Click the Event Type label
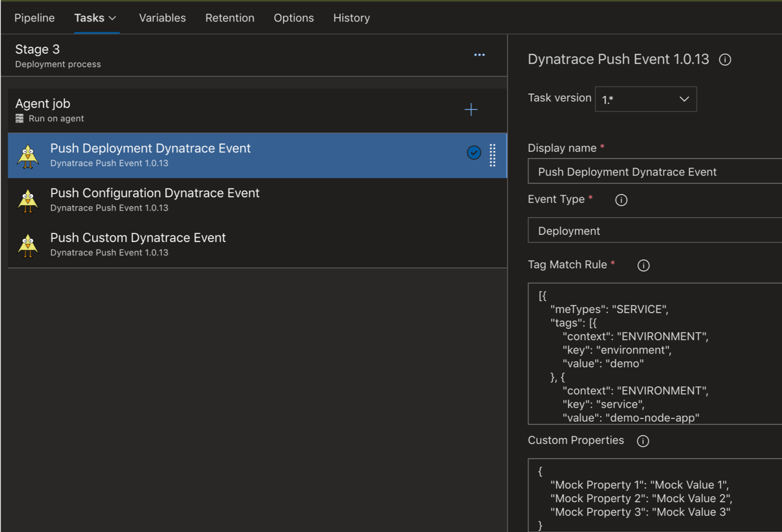This screenshot has height=532, width=782. point(556,199)
